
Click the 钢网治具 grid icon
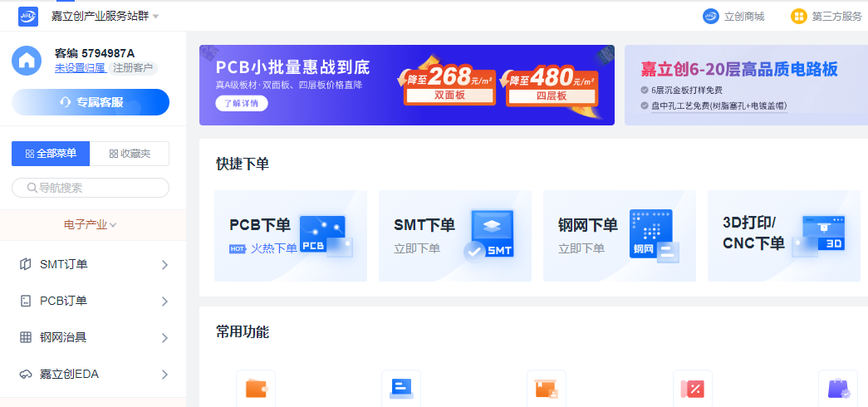(26, 337)
